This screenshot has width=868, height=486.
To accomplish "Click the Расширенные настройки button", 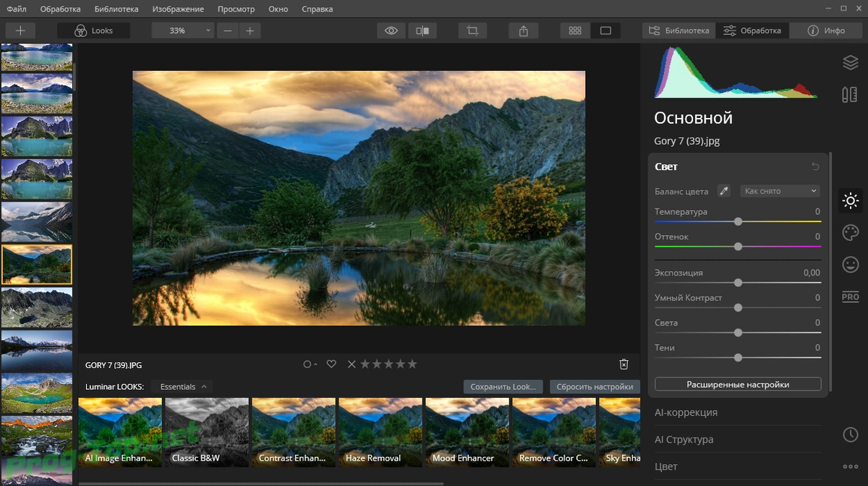I will (738, 384).
